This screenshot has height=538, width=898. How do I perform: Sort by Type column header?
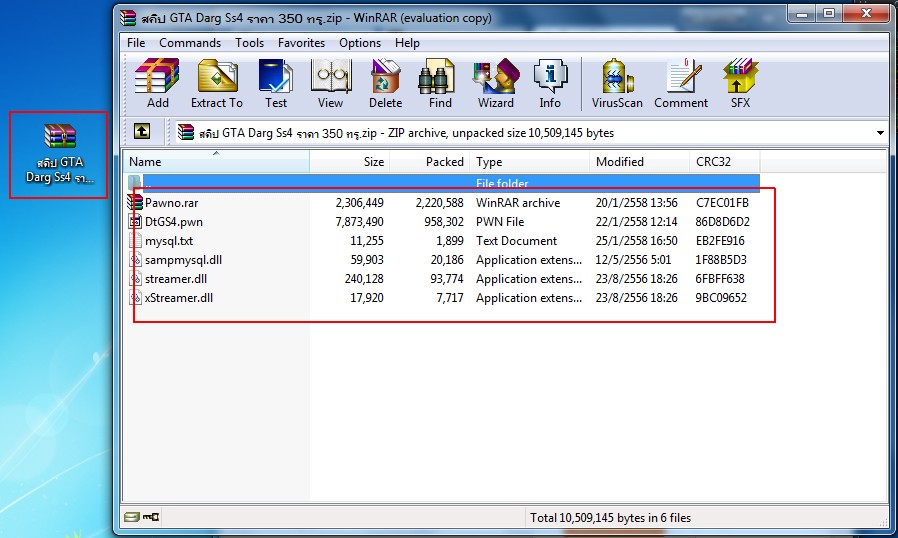point(529,162)
